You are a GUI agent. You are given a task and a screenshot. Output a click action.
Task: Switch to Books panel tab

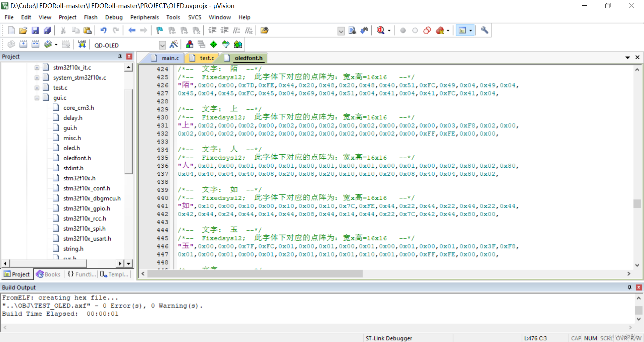49,274
